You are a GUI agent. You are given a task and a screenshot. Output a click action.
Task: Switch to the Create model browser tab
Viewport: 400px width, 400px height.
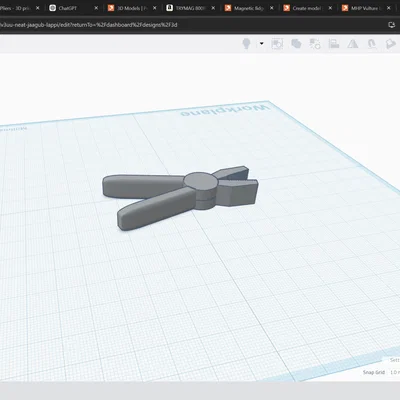coord(307,8)
